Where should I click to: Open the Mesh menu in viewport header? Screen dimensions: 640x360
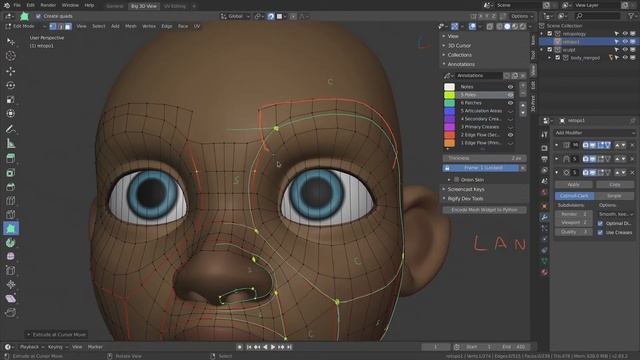tap(131, 26)
